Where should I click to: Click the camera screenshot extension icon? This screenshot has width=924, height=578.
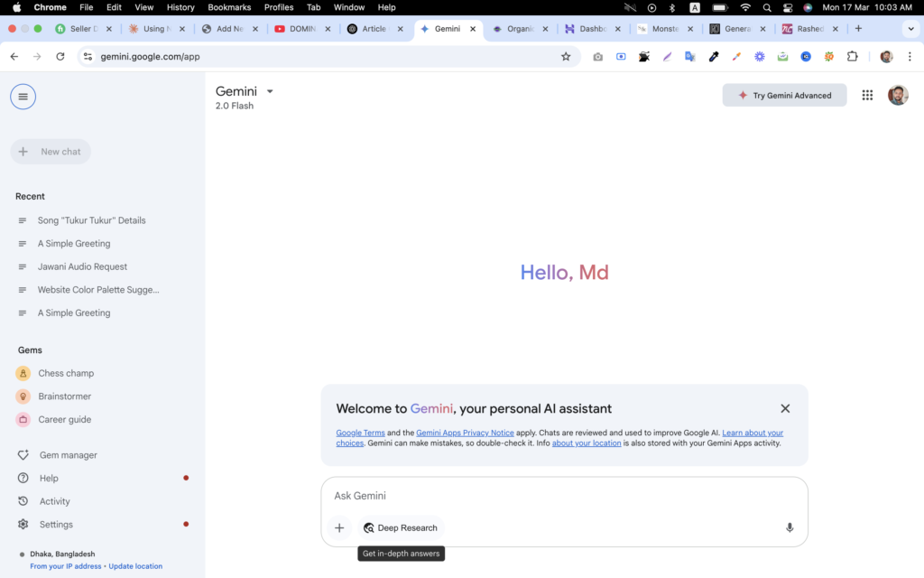coord(598,57)
